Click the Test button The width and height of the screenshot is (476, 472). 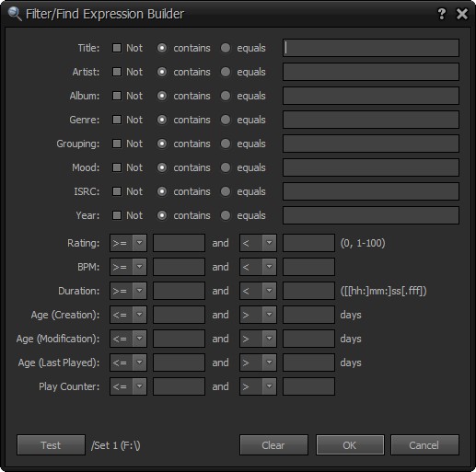[51, 445]
